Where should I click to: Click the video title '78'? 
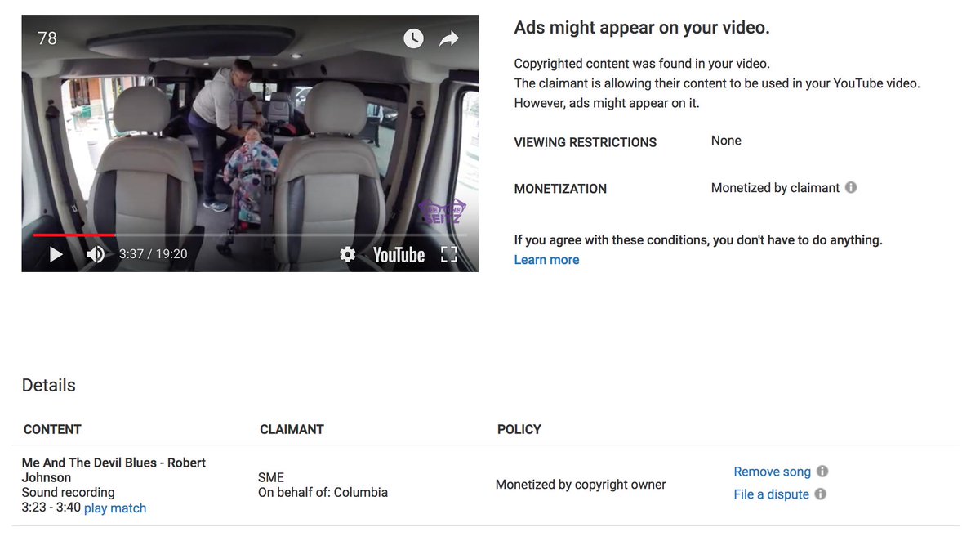tap(47, 38)
